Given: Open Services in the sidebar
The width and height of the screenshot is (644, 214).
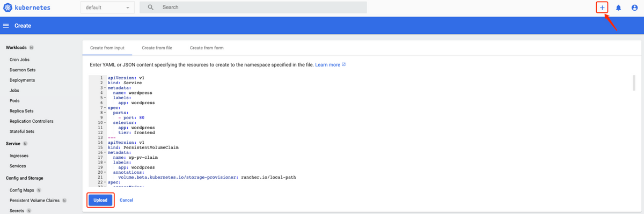Looking at the screenshot, I should [x=18, y=166].
